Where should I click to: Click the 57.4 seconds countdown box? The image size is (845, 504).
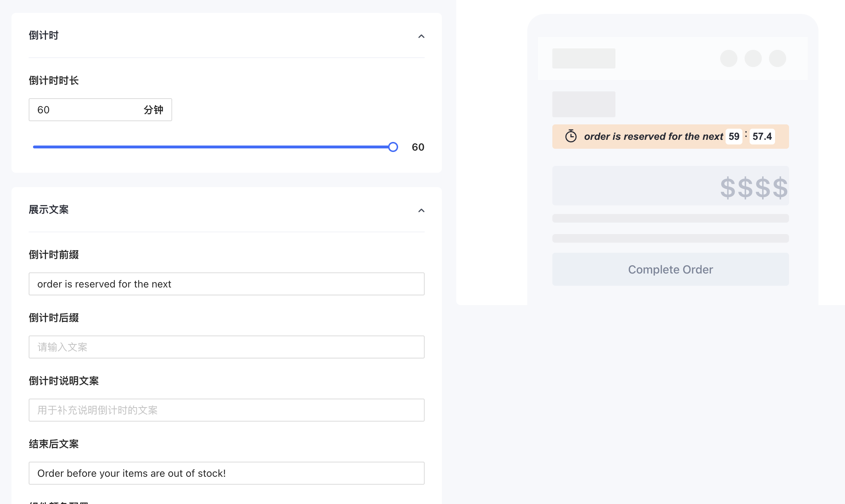click(x=762, y=137)
